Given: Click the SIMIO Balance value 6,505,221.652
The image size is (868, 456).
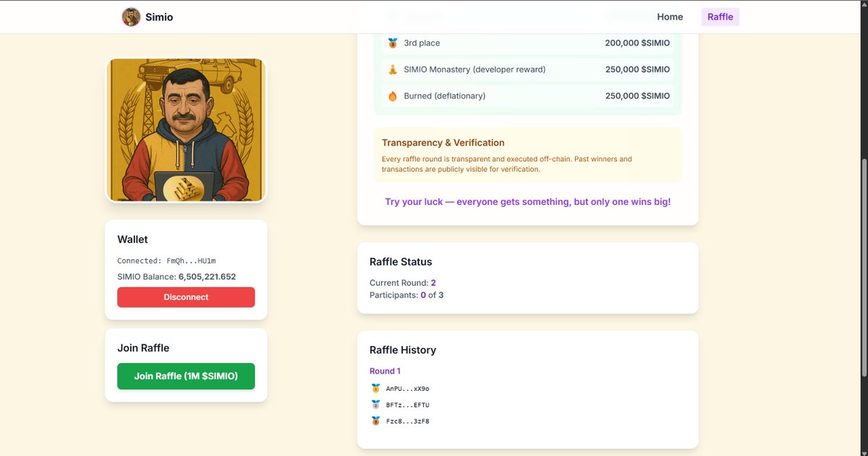Looking at the screenshot, I should click(x=207, y=276).
